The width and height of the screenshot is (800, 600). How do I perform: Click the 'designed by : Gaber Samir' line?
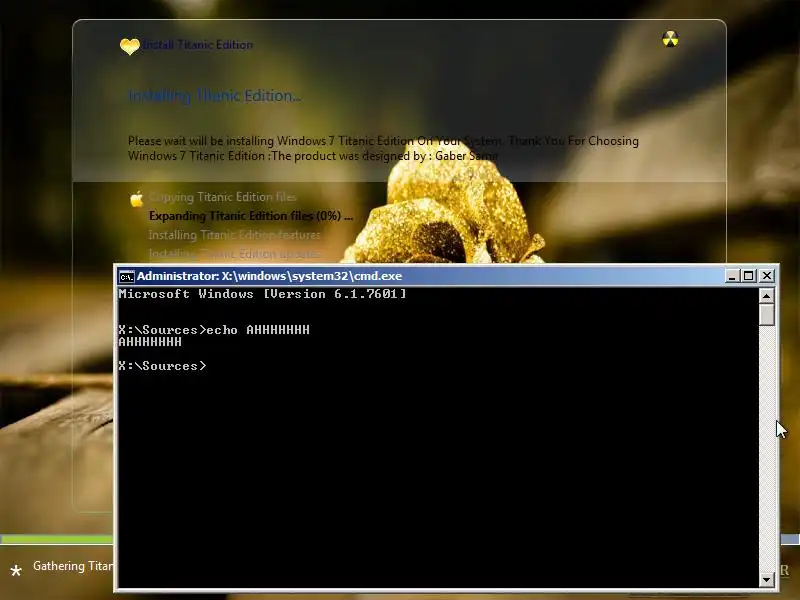tap(312, 156)
